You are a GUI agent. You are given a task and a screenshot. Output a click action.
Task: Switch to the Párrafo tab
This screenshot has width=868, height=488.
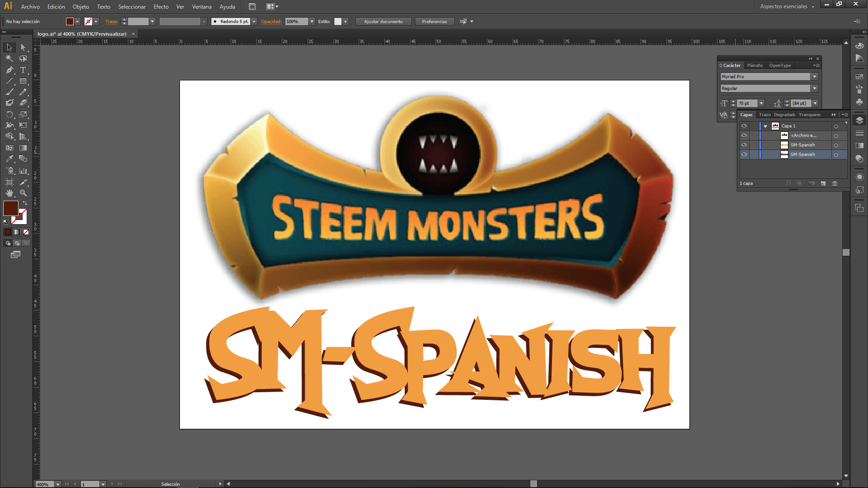pos(755,66)
